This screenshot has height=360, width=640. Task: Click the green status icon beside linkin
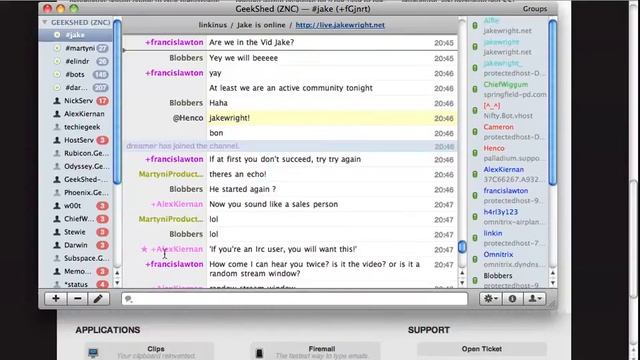click(x=475, y=238)
